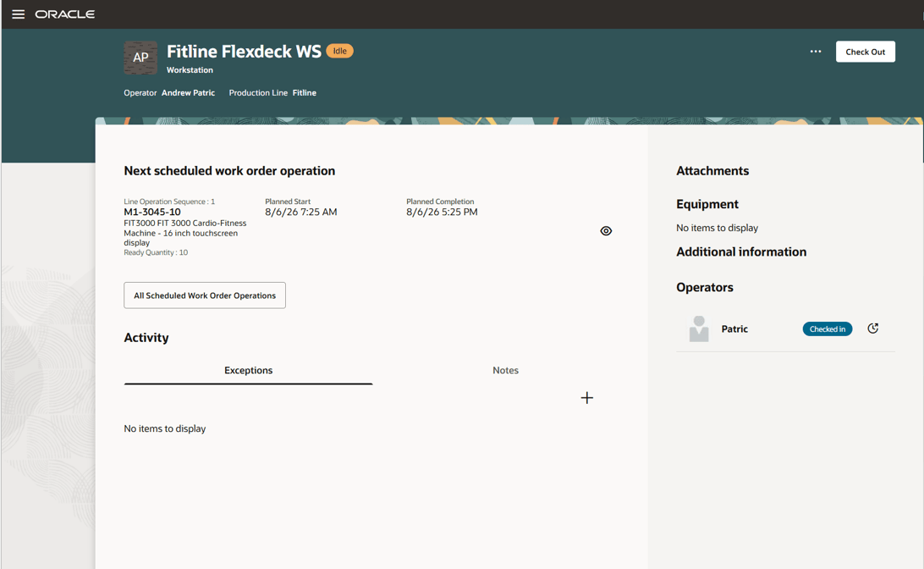Click the Activity heading
Viewport: 924px width, 569px height.
click(146, 338)
